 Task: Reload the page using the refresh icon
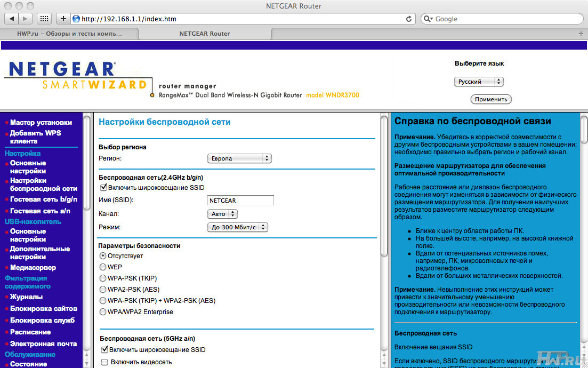click(409, 19)
